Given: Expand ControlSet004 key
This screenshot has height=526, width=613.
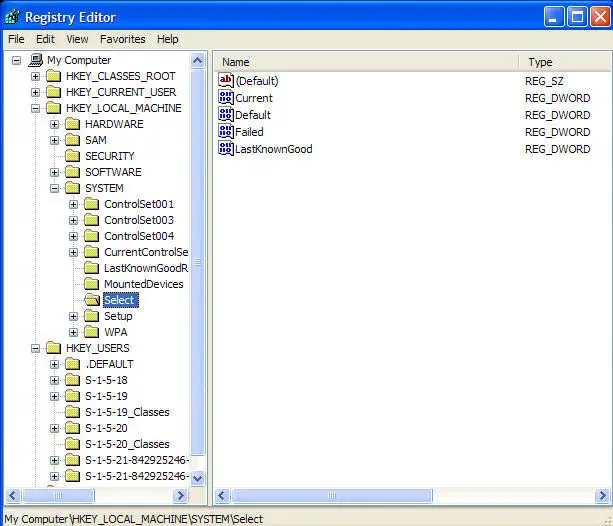Looking at the screenshot, I should coord(73,237).
